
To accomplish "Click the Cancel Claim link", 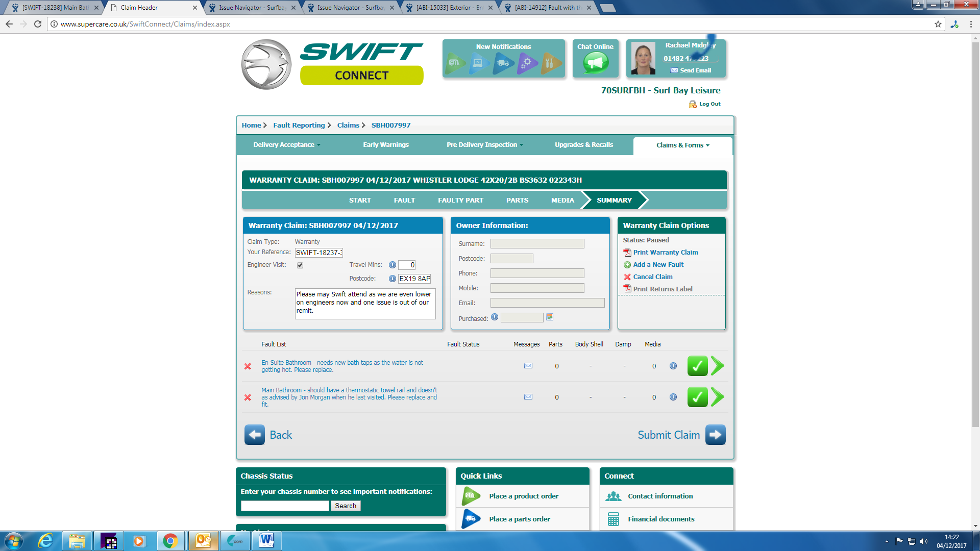I will [652, 277].
